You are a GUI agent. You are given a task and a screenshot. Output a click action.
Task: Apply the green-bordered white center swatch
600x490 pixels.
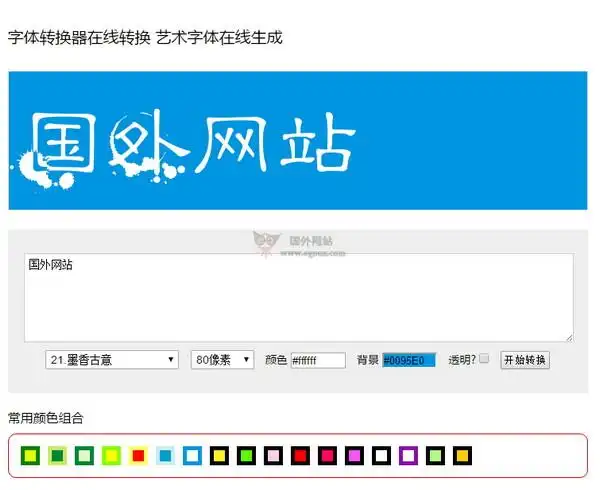point(85,456)
